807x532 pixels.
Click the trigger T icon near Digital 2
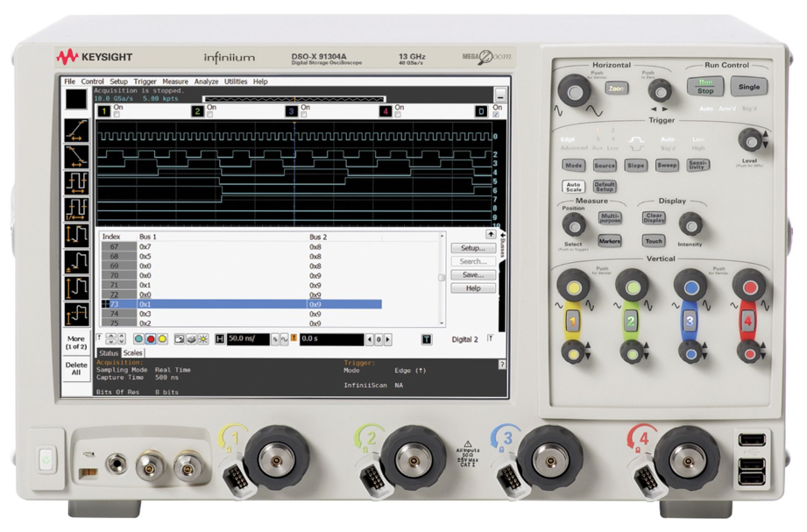(427, 338)
